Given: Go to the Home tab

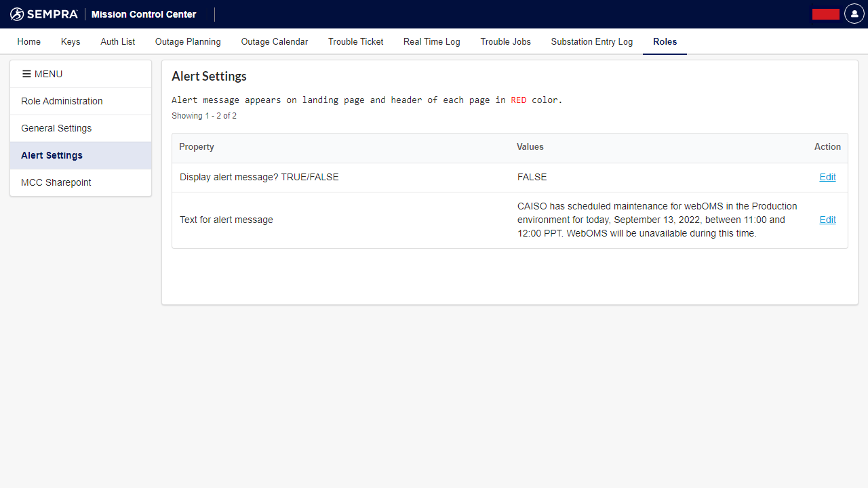Looking at the screenshot, I should (x=29, y=41).
